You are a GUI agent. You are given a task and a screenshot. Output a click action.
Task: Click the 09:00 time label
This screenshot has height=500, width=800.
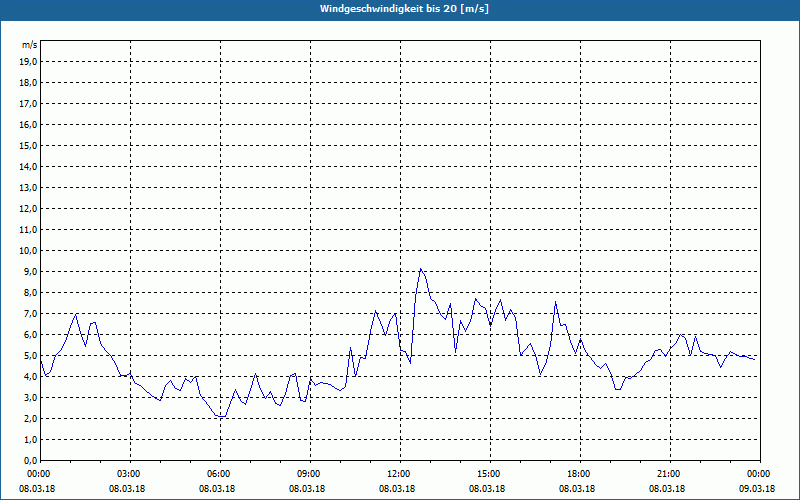tap(310, 474)
